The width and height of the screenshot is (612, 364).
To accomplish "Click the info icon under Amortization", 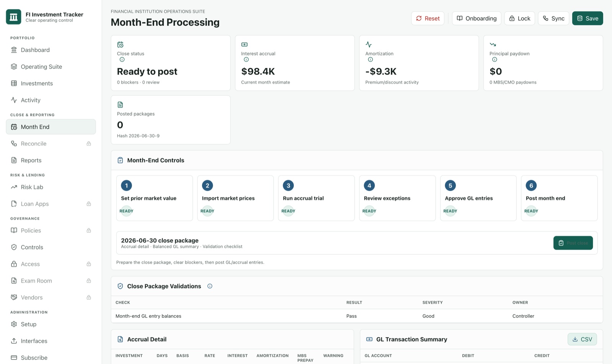I will pos(370,60).
